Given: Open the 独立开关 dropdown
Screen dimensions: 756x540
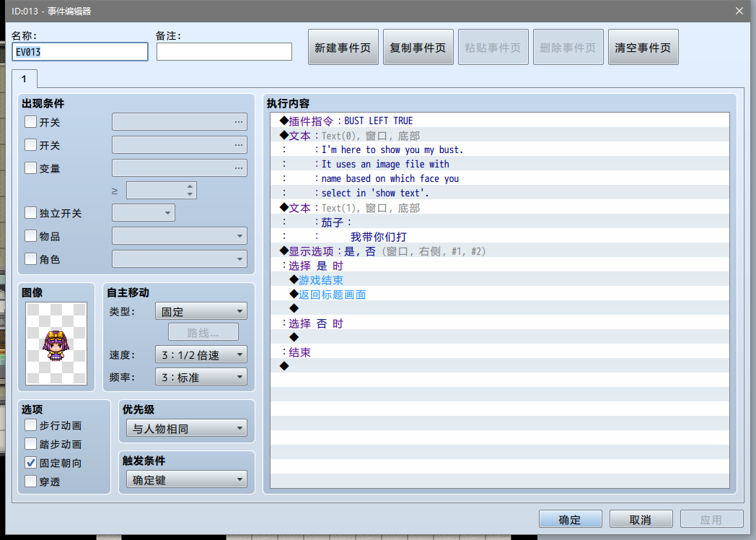Looking at the screenshot, I should [x=144, y=213].
